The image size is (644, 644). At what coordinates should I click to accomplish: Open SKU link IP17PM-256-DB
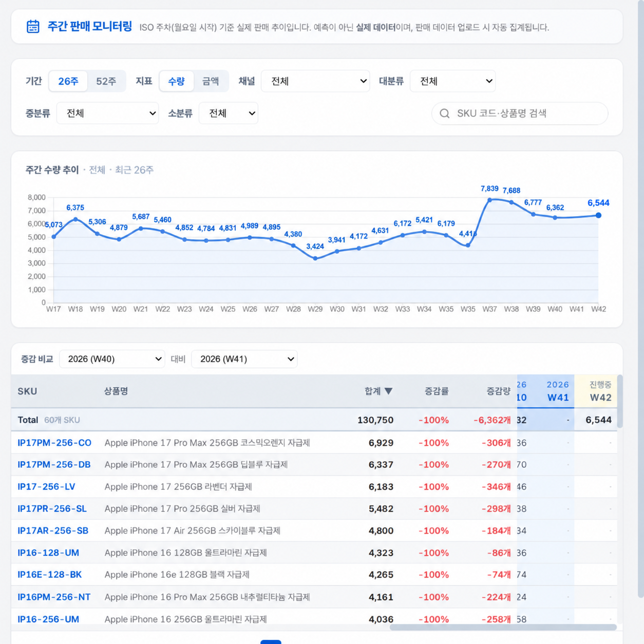pos(54,465)
